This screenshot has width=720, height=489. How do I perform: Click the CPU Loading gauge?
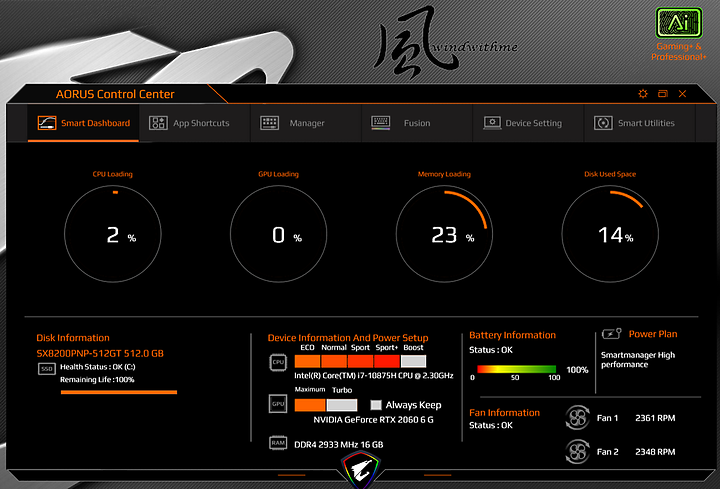113,234
